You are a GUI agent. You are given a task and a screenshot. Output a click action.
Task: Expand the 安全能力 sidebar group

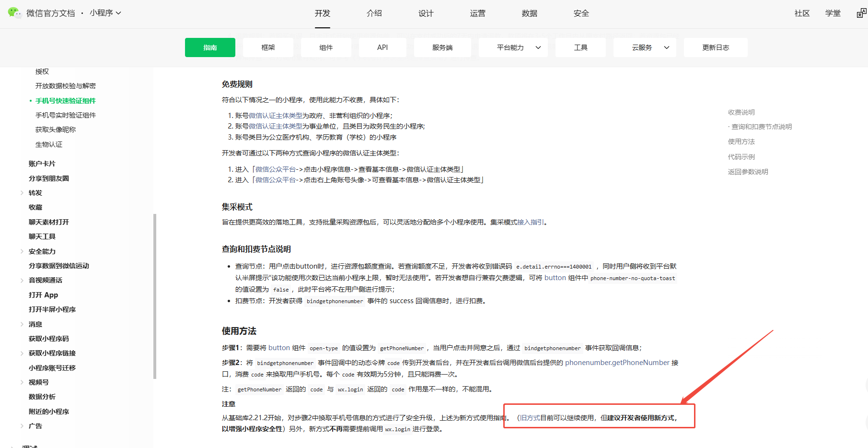tap(42, 251)
